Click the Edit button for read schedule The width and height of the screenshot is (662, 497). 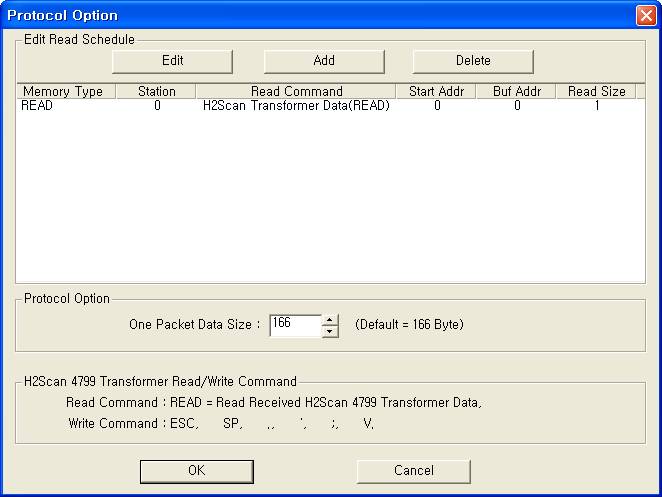coord(172,61)
